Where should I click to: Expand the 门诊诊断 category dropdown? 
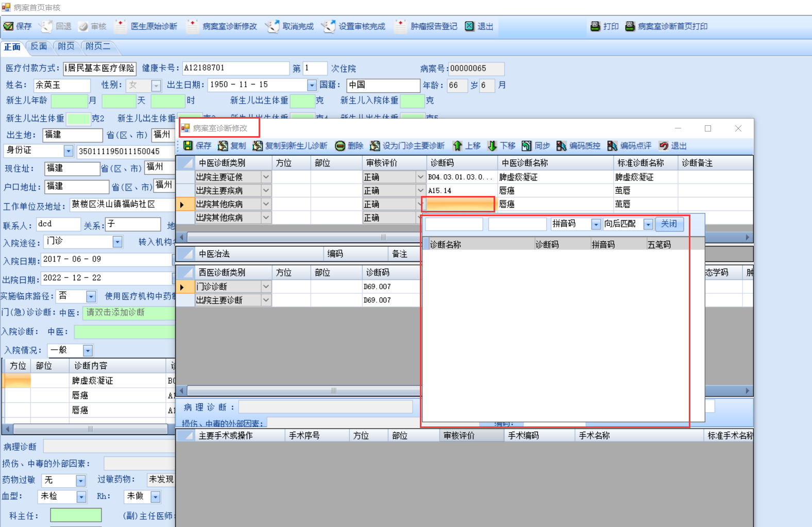266,286
